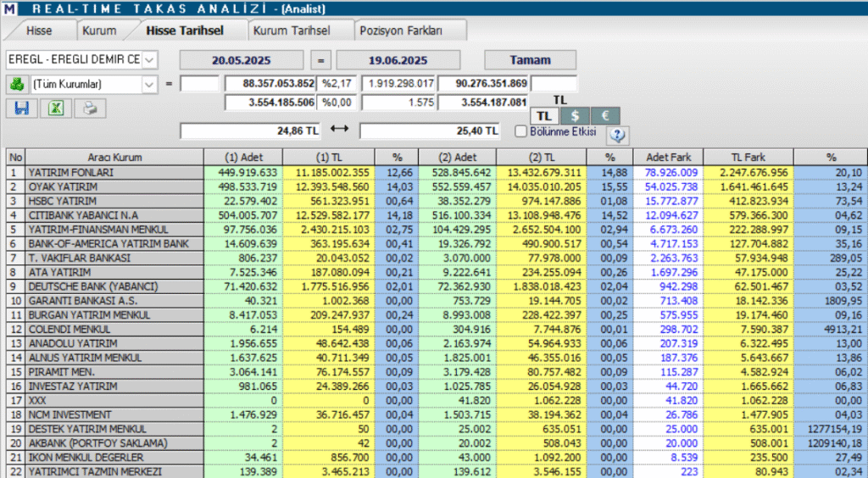This screenshot has width=868, height=478.
Task: Expand the Tüm Kurumlar dropdown
Action: [149, 84]
